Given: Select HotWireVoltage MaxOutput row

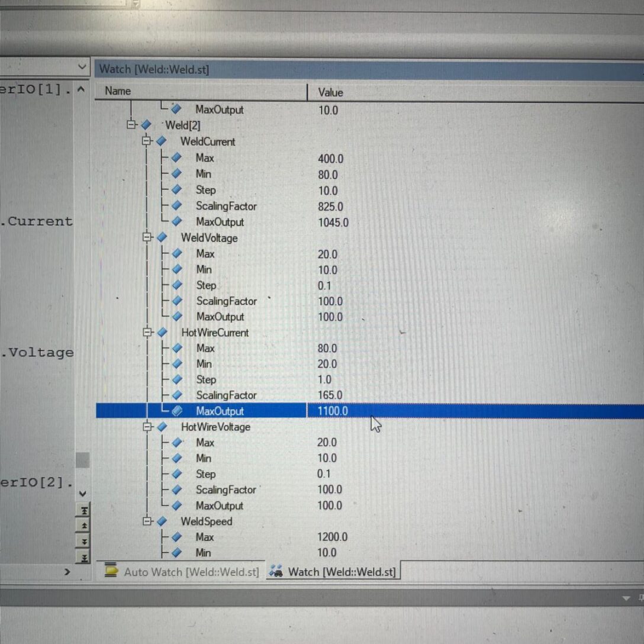Looking at the screenshot, I should (369, 505).
